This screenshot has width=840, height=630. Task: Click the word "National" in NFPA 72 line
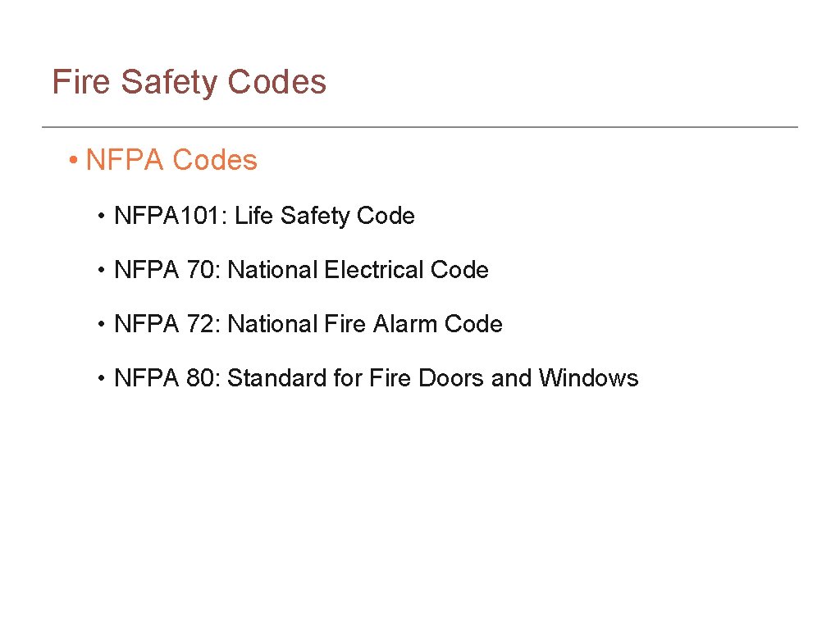[x=272, y=323]
